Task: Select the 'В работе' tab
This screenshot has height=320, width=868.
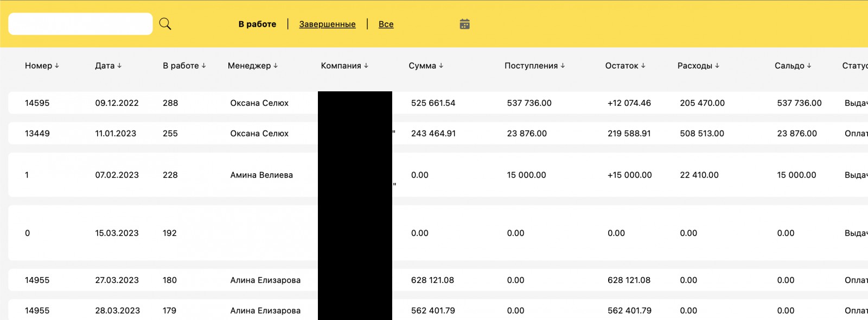Action: (x=257, y=24)
